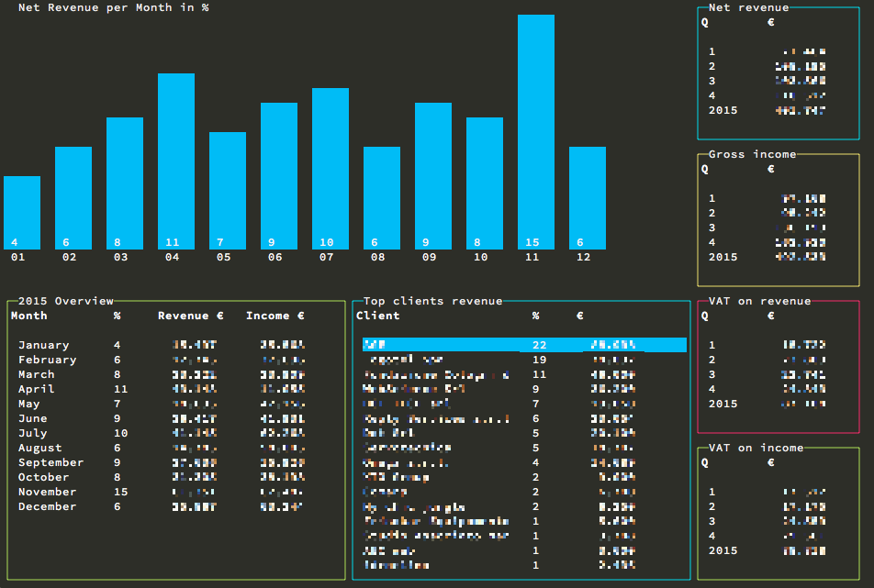Select the client row showing 7%

pos(499,404)
